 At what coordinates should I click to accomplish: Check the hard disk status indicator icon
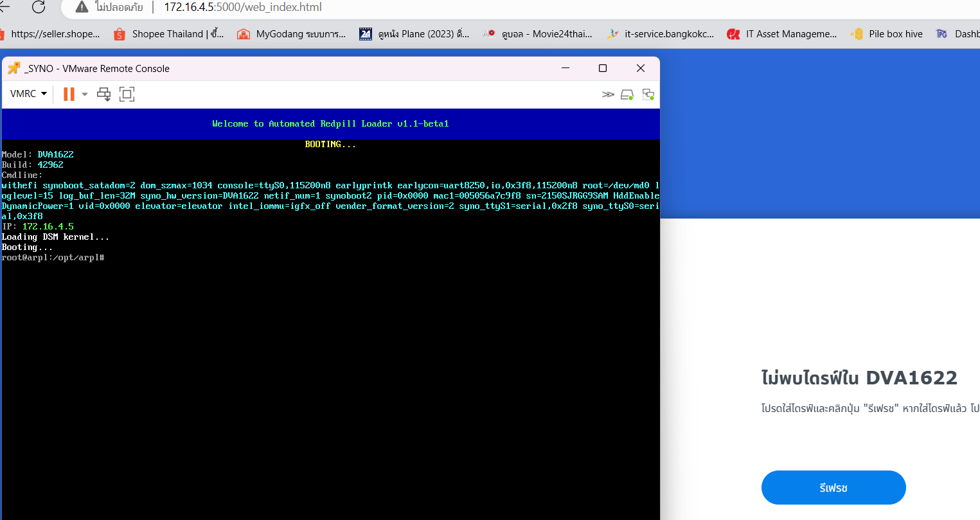point(627,94)
